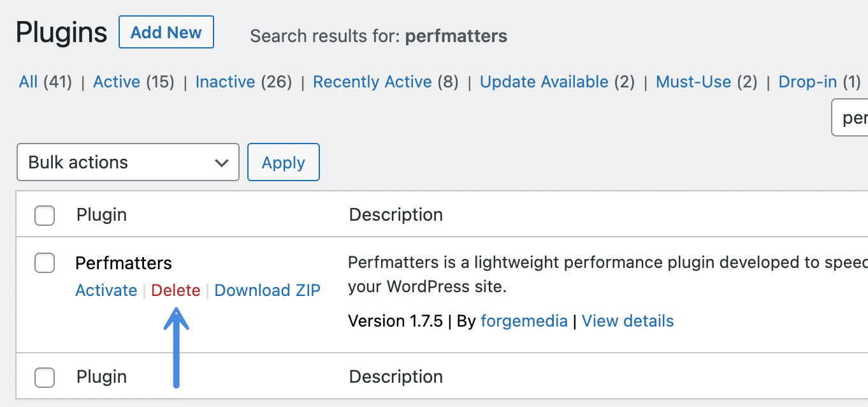Filter to Inactive plugins

click(x=225, y=82)
